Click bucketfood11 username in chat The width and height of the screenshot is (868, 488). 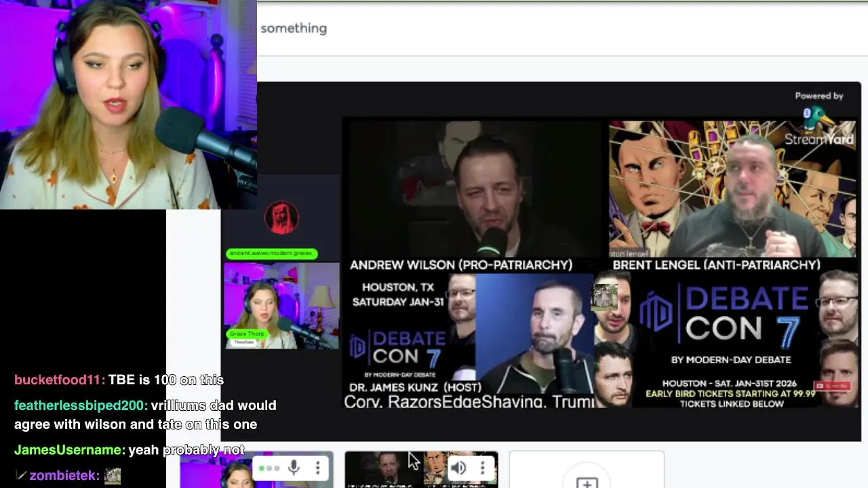coord(58,380)
